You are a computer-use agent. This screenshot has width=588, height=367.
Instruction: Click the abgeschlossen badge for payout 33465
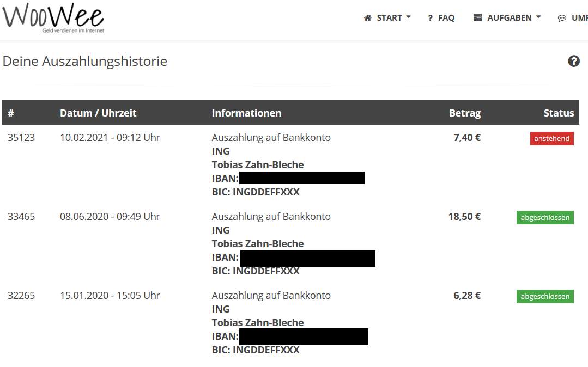[545, 217]
